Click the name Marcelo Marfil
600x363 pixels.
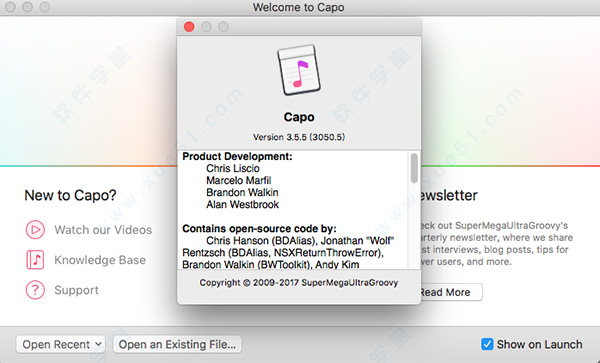[239, 180]
